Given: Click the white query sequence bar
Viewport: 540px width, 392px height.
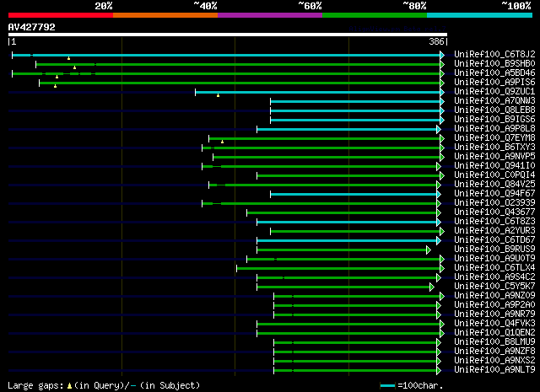Looking at the screenshot, I should pos(228,35).
